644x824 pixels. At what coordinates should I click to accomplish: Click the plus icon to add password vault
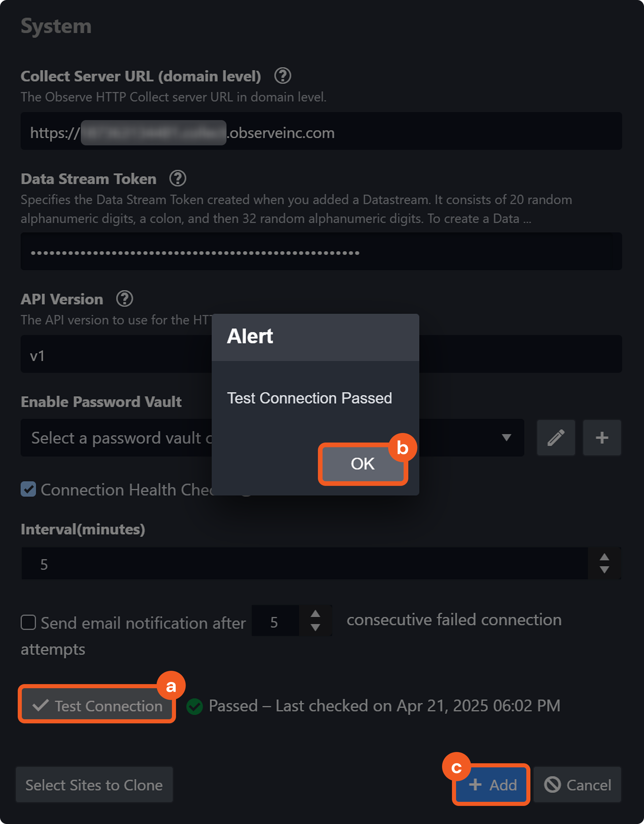[x=602, y=438]
